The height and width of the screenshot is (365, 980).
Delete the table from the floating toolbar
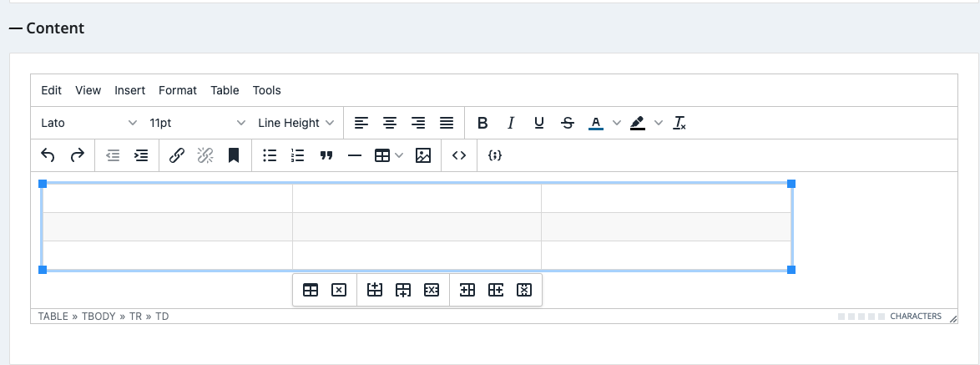point(339,290)
